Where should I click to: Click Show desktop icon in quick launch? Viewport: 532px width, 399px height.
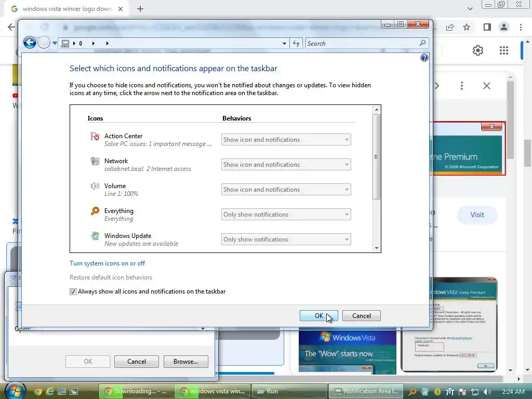click(62, 392)
